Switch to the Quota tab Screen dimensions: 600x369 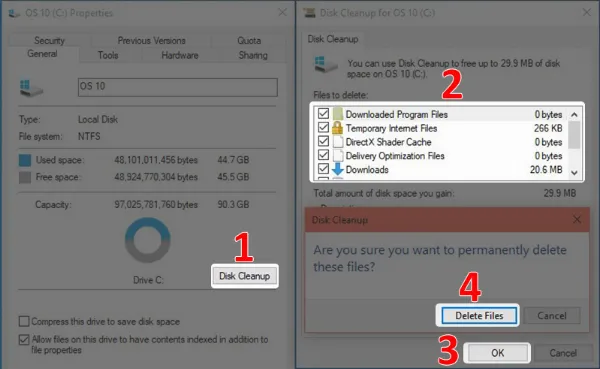tap(249, 41)
